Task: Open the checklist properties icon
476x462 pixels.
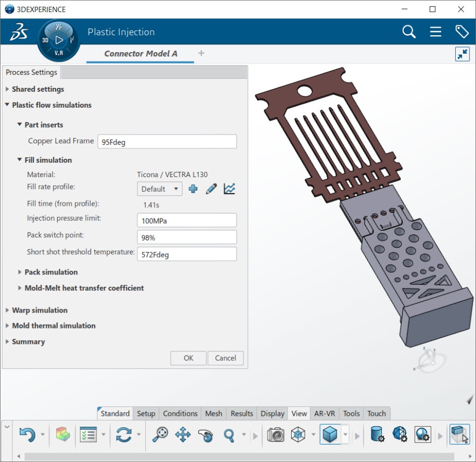Action: 88,434
